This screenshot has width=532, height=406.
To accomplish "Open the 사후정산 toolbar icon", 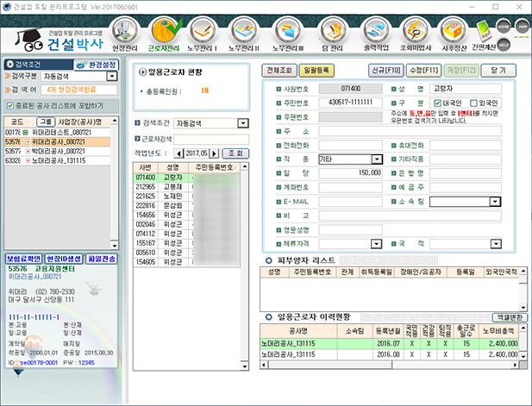I will point(454,34).
